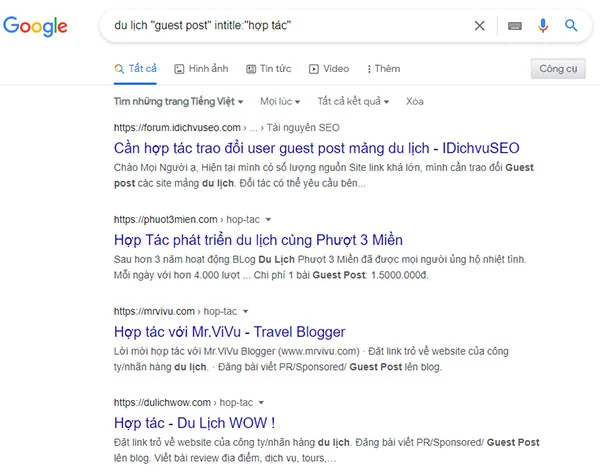Open the Thêm menu
The image size is (600, 475).
(383, 69)
